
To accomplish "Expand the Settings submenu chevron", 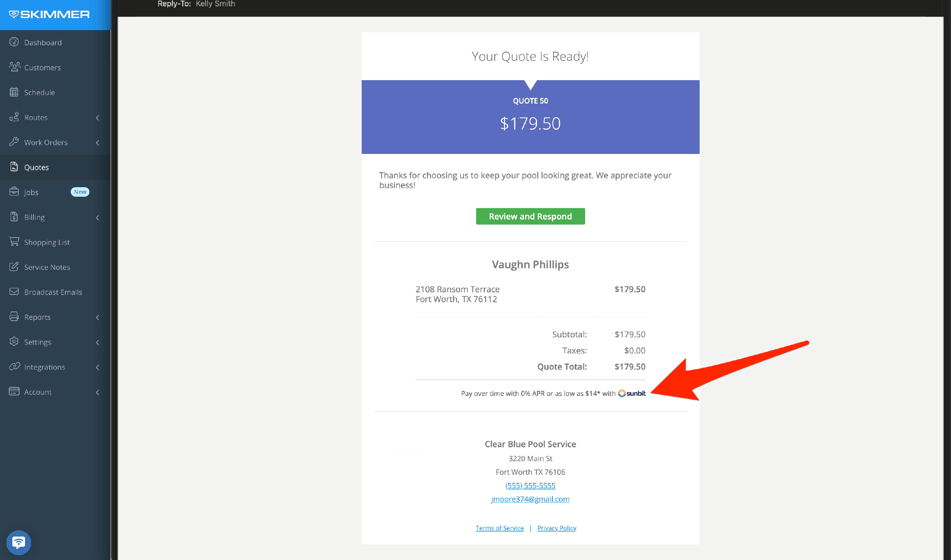I will click(97, 342).
